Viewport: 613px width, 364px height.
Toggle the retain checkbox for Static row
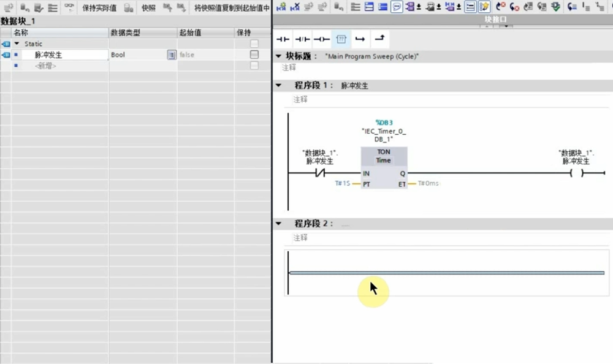(x=254, y=44)
